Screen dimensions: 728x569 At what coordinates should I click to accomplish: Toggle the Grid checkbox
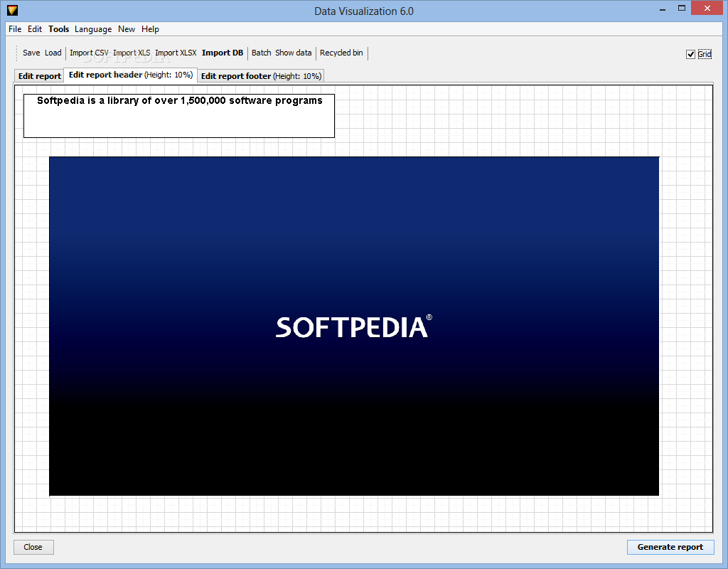point(690,54)
